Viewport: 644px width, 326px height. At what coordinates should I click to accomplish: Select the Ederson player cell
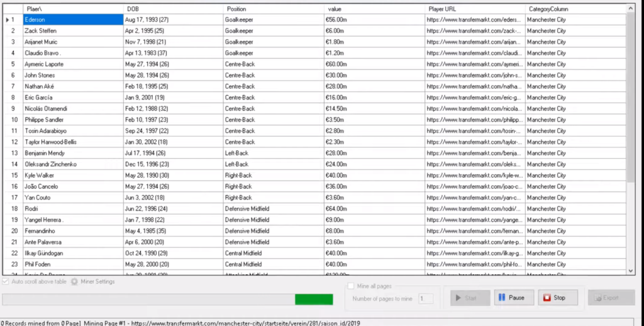tap(73, 20)
